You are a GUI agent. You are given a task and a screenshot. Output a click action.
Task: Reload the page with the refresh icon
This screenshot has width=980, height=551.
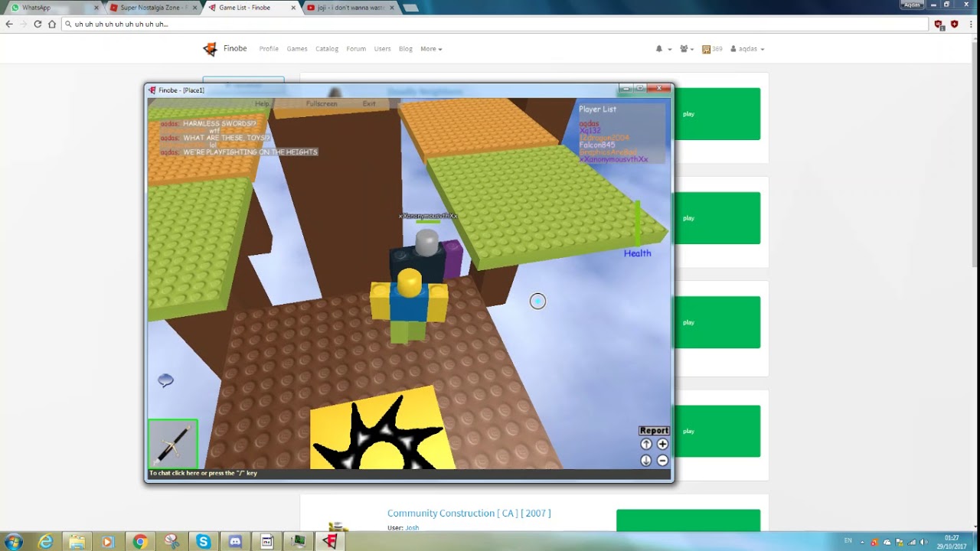point(38,24)
